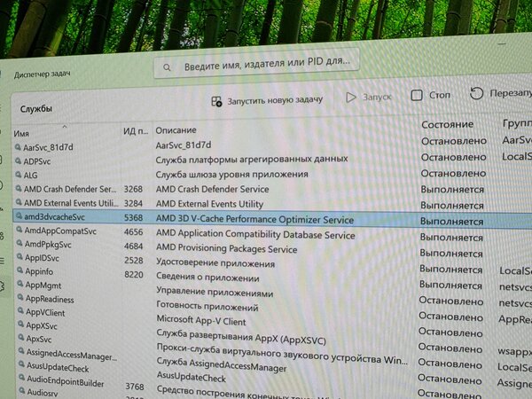532x399 pixels.
Task: Click Служба шлюза уровня приложения description
Action: pyautogui.click(x=232, y=175)
